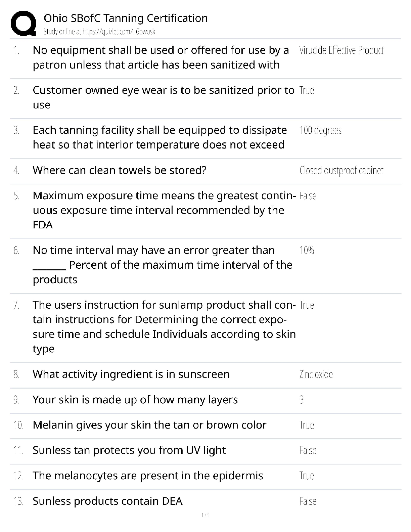Select the customer owned eye wear question

pos(163,97)
